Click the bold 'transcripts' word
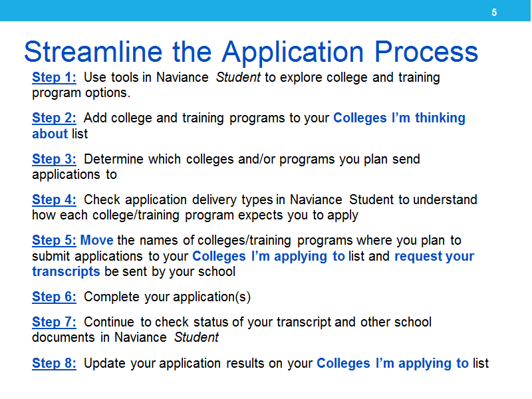The height and width of the screenshot is (399, 532). coord(66,272)
